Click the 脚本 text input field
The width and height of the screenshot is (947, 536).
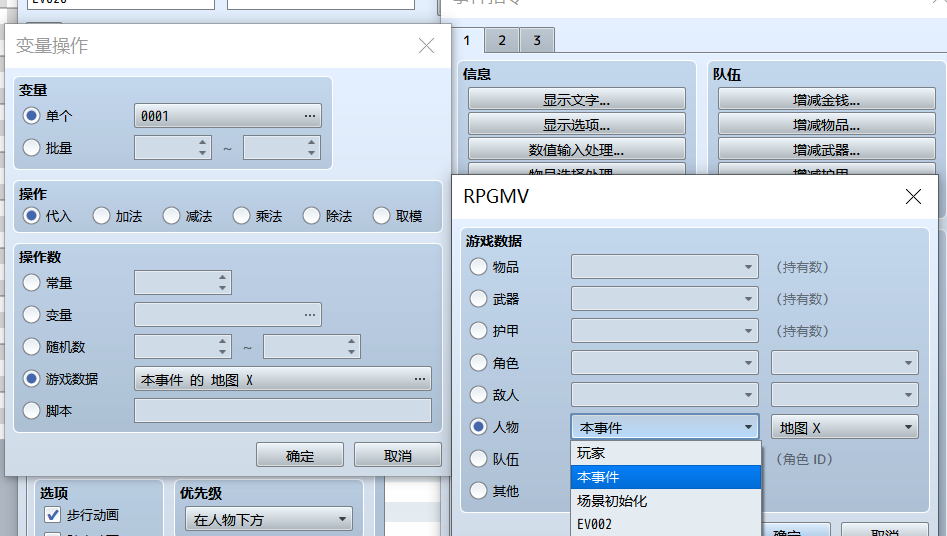click(x=283, y=411)
